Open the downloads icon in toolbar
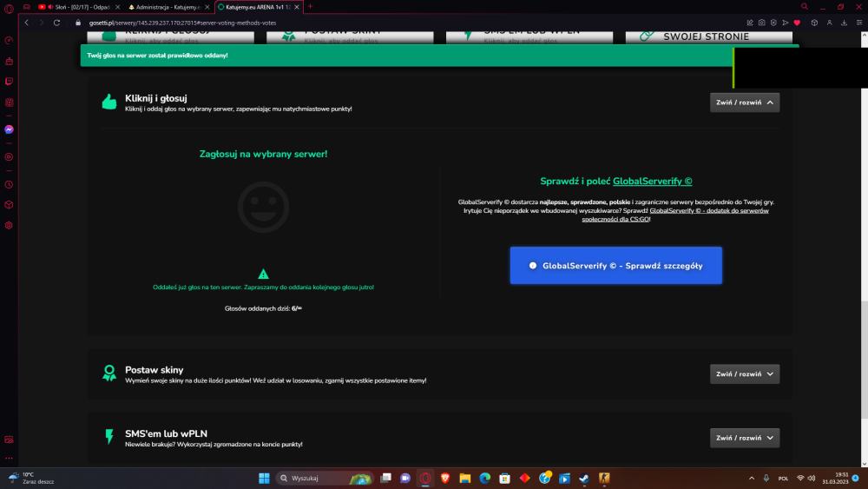The width and height of the screenshot is (868, 489). [845, 23]
